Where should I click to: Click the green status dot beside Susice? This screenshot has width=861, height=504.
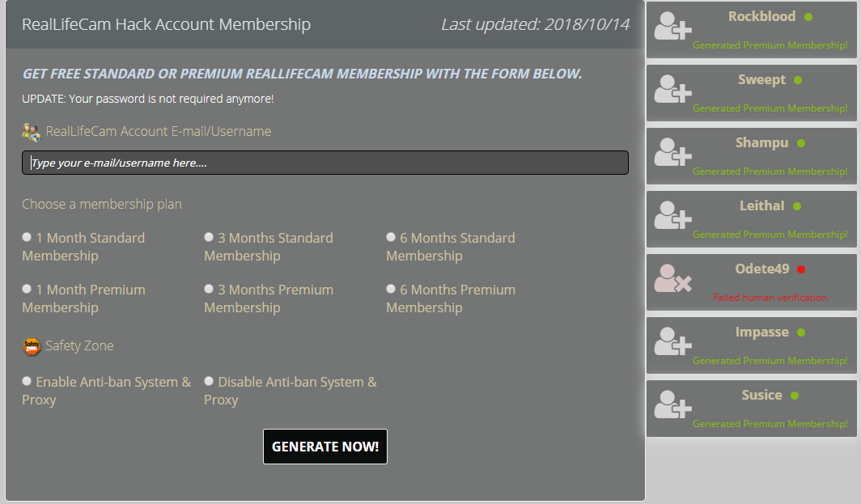tap(795, 396)
